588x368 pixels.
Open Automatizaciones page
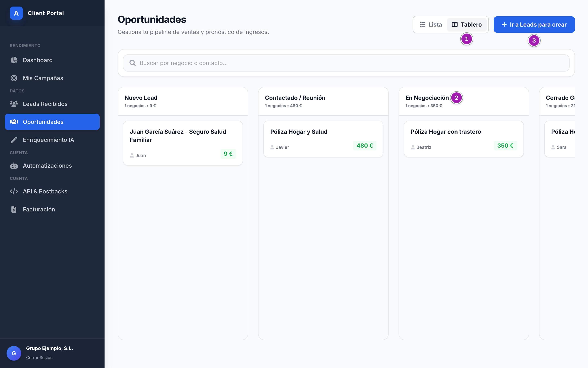coord(52,166)
